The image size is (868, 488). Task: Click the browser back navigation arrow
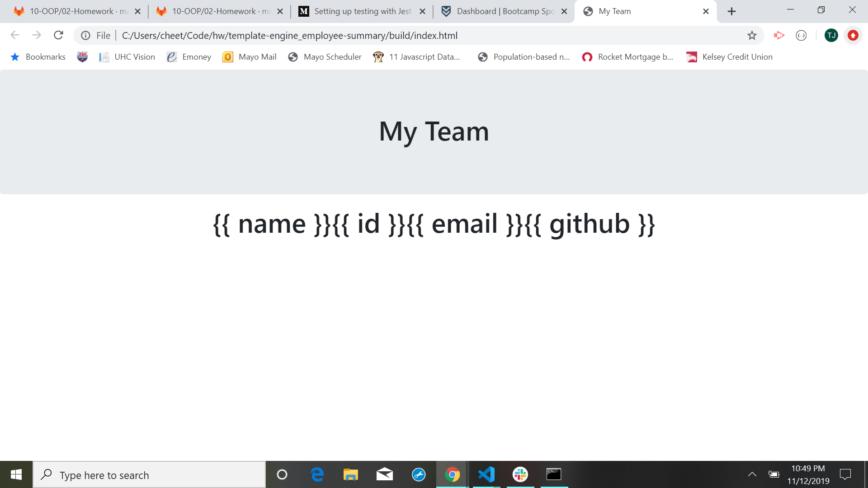14,35
